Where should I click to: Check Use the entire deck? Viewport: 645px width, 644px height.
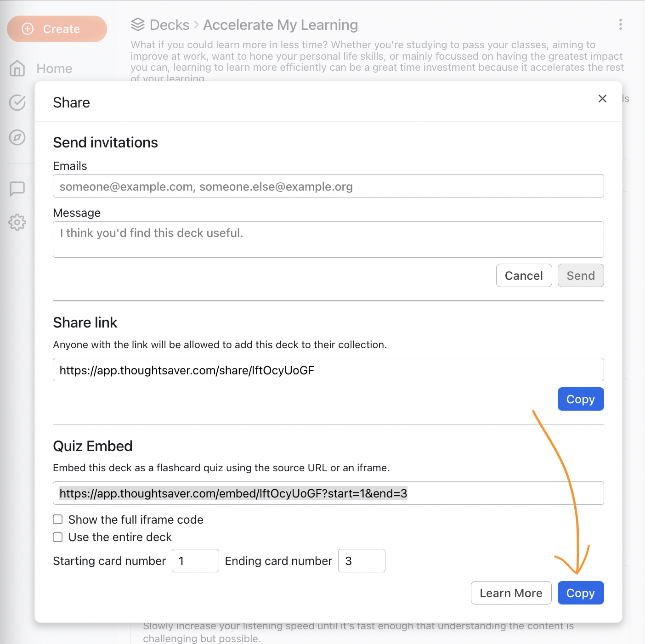tap(58, 537)
